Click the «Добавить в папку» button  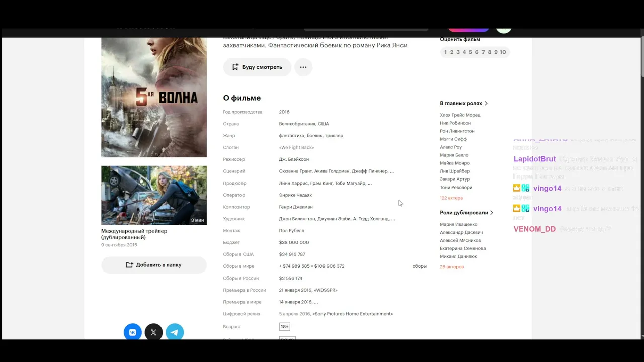(x=154, y=265)
